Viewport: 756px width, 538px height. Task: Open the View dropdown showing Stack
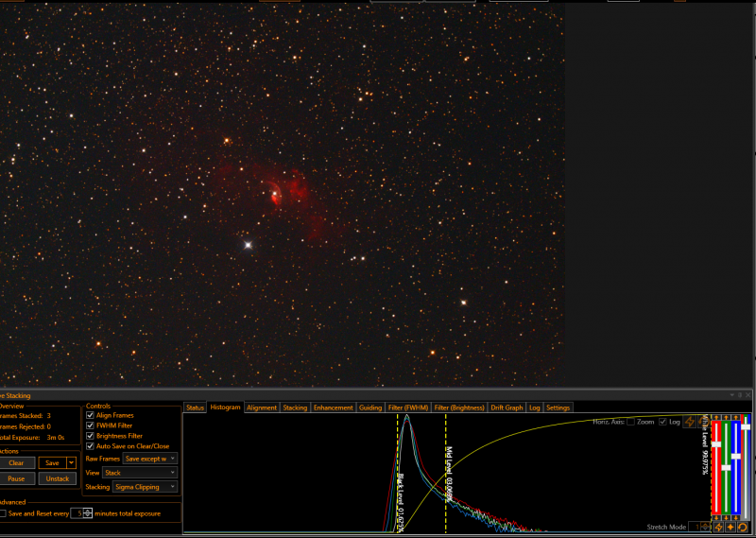[140, 473]
